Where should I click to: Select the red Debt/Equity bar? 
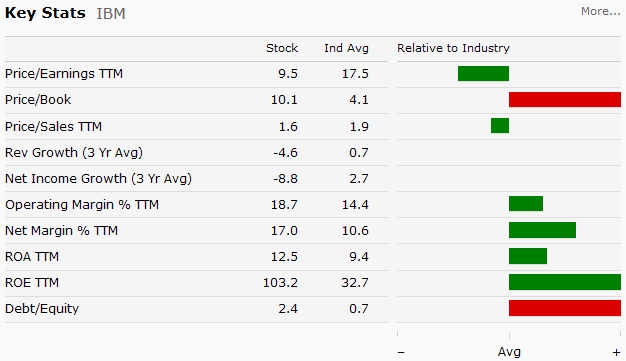tap(565, 308)
